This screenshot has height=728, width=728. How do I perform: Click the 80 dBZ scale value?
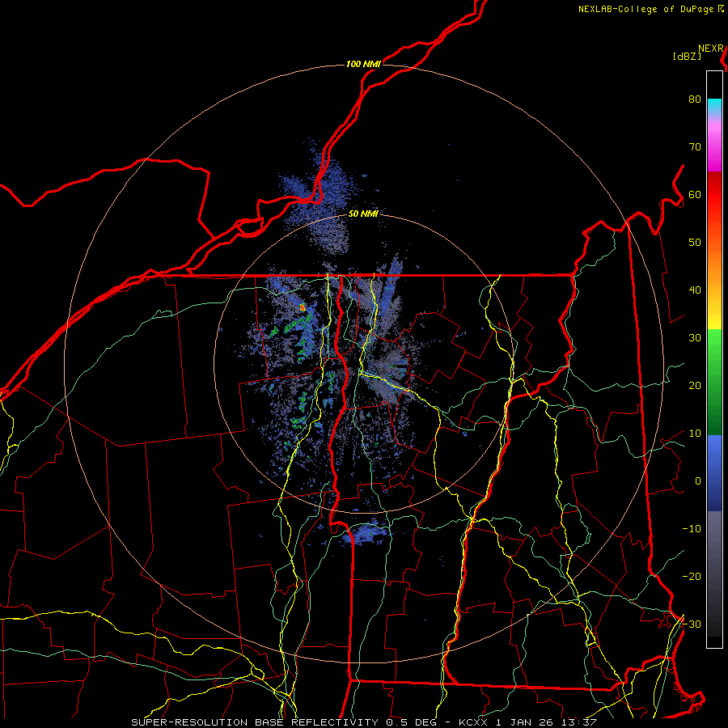(x=695, y=99)
